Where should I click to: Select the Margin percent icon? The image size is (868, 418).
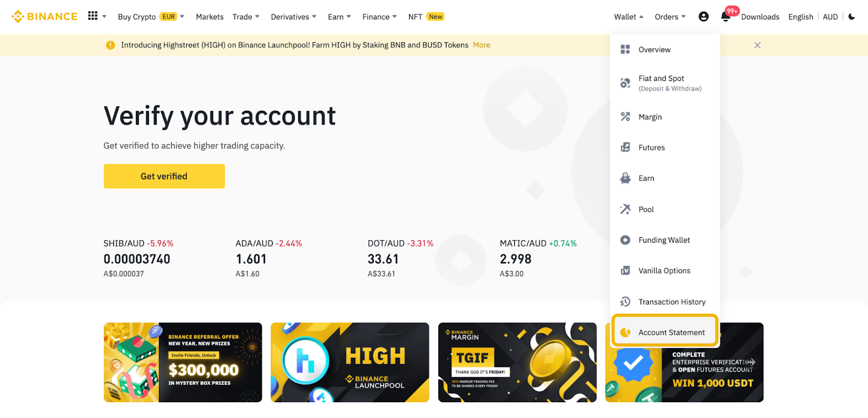click(x=626, y=117)
